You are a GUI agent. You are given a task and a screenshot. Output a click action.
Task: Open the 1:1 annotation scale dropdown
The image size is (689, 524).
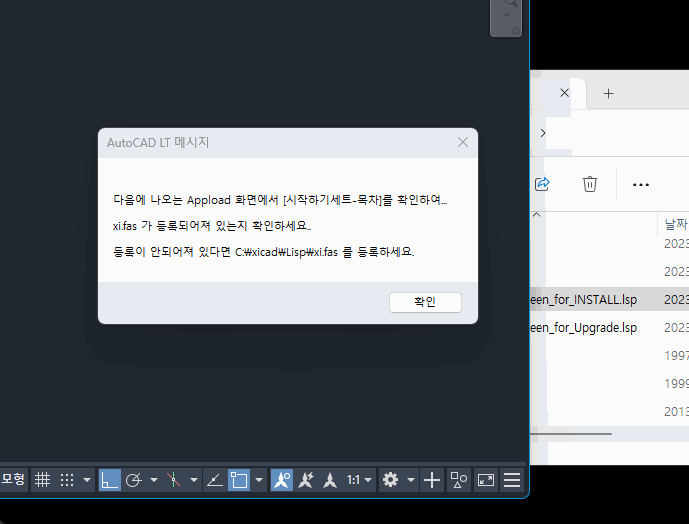click(x=359, y=480)
